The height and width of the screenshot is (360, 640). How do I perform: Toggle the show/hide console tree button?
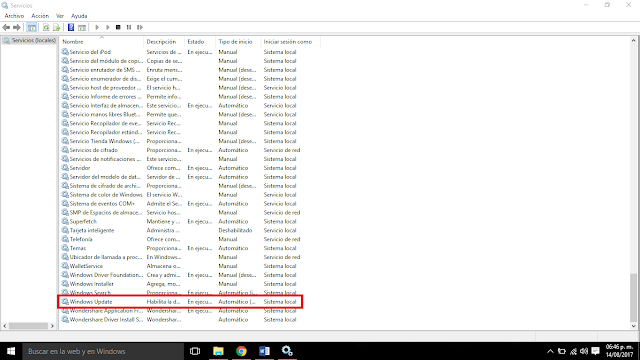click(31, 27)
